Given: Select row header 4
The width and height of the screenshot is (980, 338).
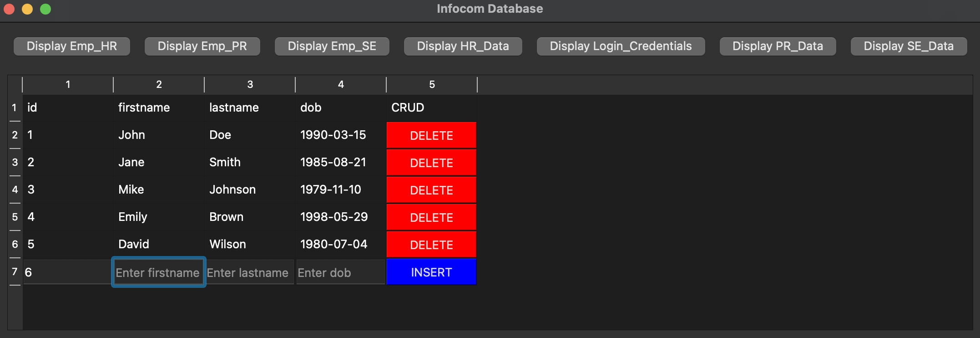Looking at the screenshot, I should point(15,190).
